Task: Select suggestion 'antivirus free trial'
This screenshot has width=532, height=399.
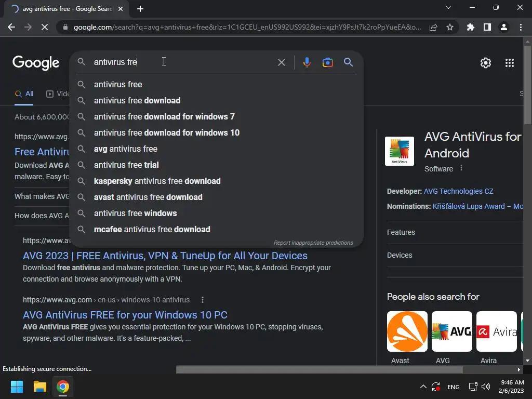Action: 217,165
